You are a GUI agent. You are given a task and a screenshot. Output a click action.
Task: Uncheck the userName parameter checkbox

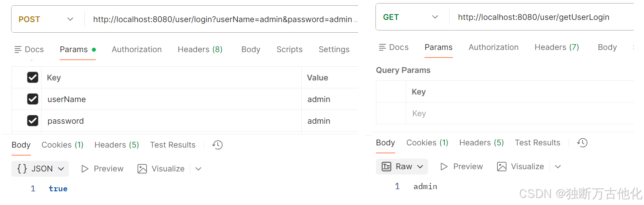33,99
